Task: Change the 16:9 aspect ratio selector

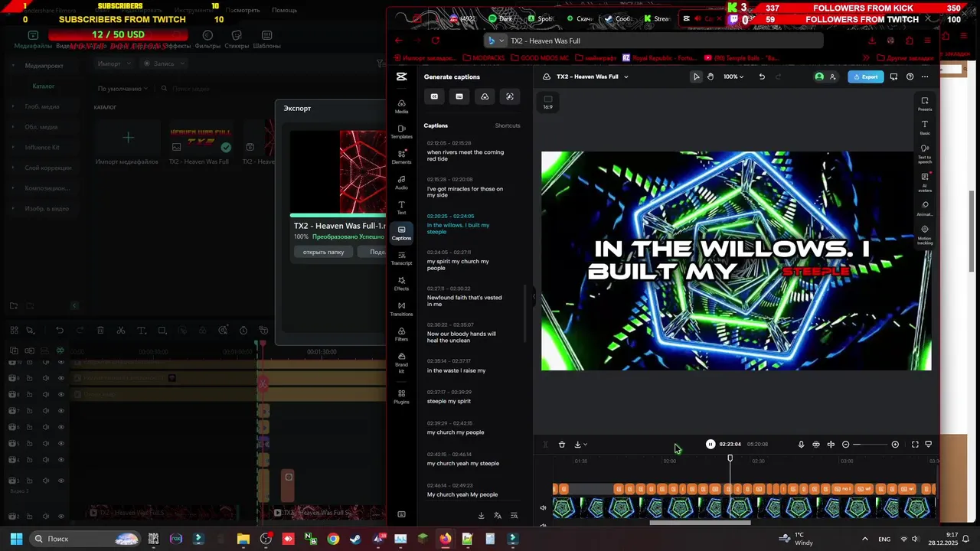Action: (547, 102)
